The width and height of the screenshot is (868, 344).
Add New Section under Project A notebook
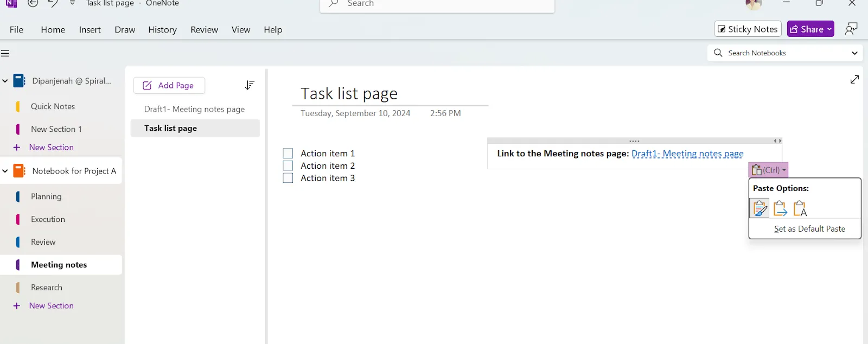tap(51, 306)
